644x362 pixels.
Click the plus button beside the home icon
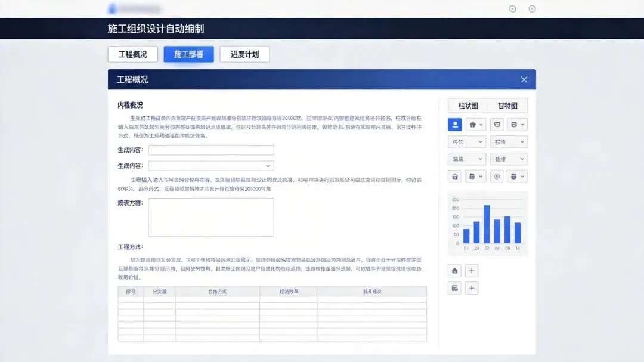[x=472, y=271]
